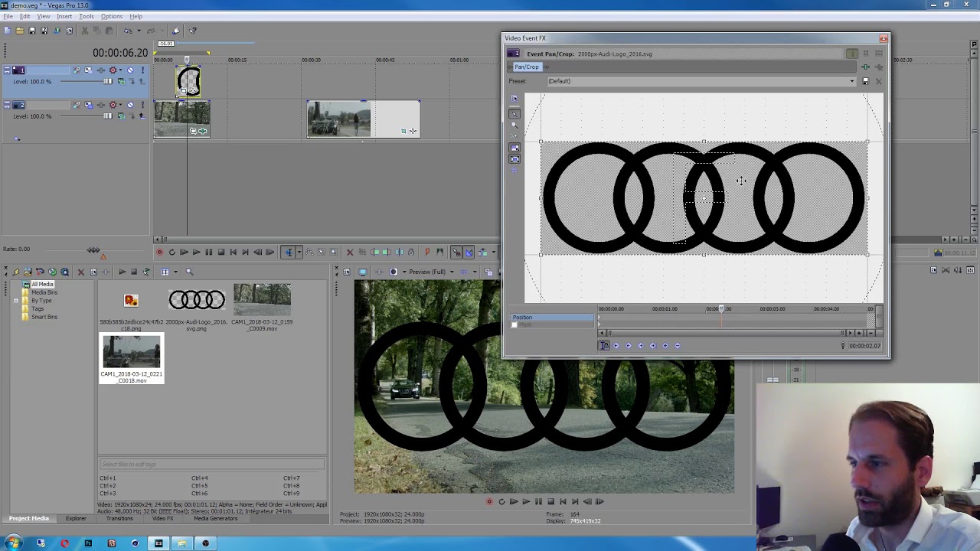Select the timeline Zoom Edit tool
The image size is (980, 551).
(x=333, y=252)
